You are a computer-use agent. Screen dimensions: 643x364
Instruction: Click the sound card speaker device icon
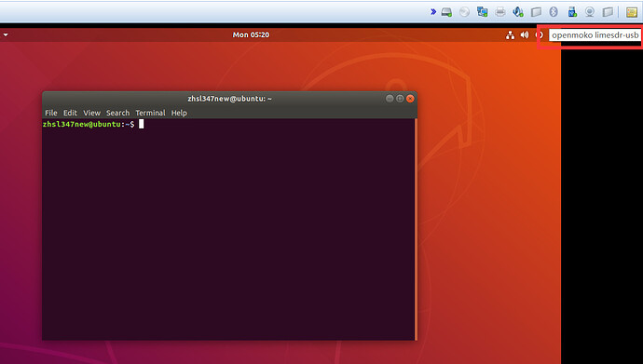click(518, 12)
